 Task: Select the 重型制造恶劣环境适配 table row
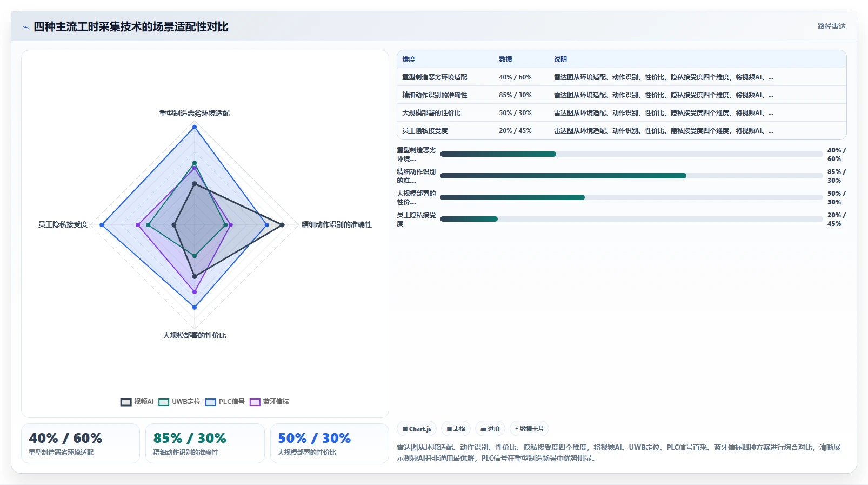(622, 77)
